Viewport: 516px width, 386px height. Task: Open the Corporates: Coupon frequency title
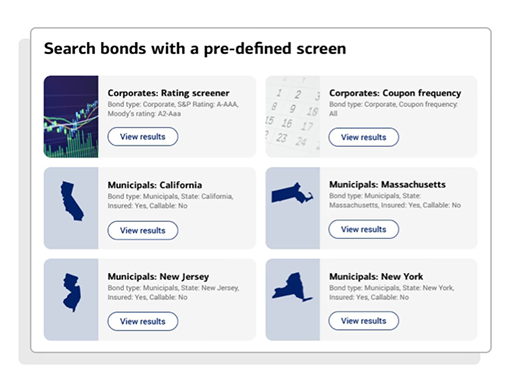[395, 93]
